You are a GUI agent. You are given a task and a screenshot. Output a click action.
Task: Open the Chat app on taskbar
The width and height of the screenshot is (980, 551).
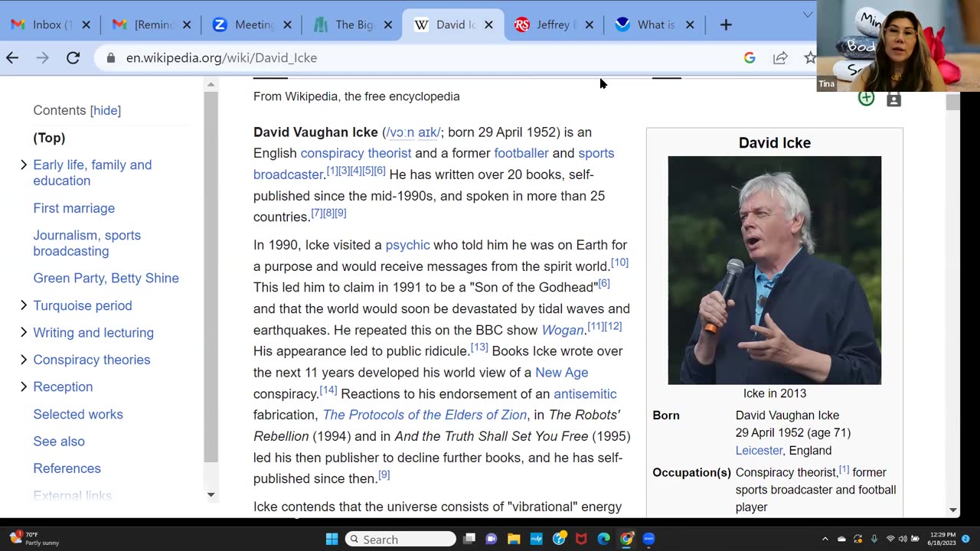(492, 539)
